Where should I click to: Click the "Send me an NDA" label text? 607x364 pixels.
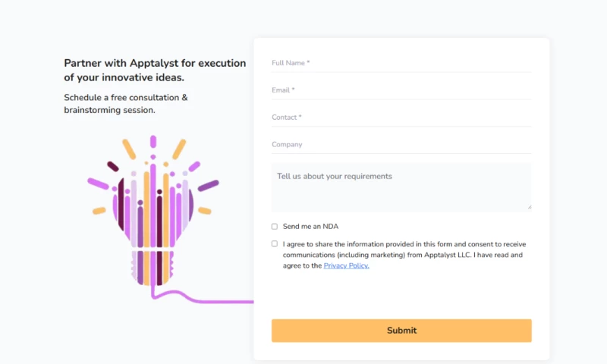tap(310, 226)
